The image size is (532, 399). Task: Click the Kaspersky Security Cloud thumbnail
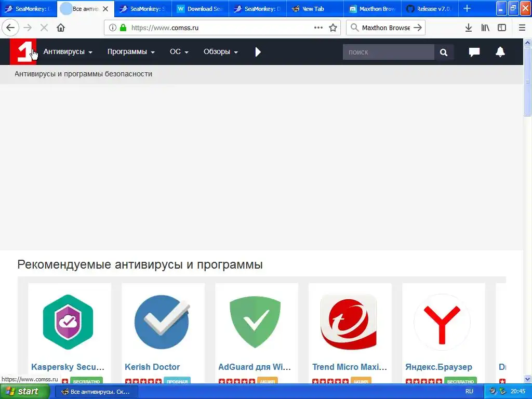click(68, 322)
